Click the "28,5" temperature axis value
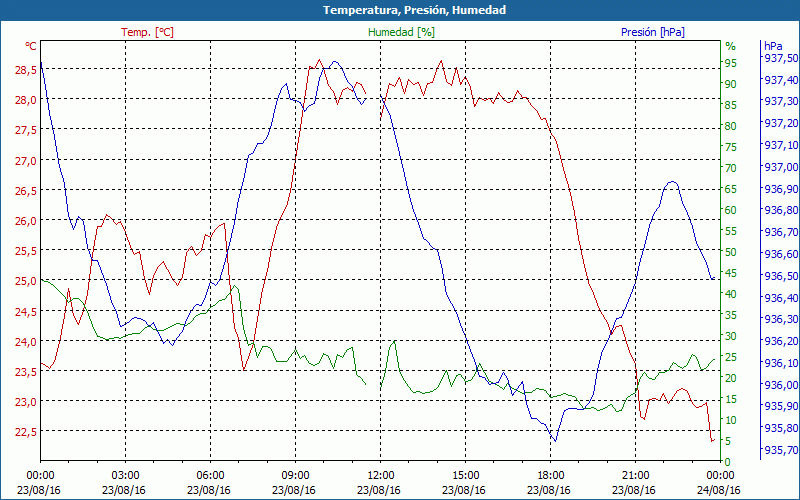Image resolution: width=800 pixels, height=500 pixels. point(26,70)
